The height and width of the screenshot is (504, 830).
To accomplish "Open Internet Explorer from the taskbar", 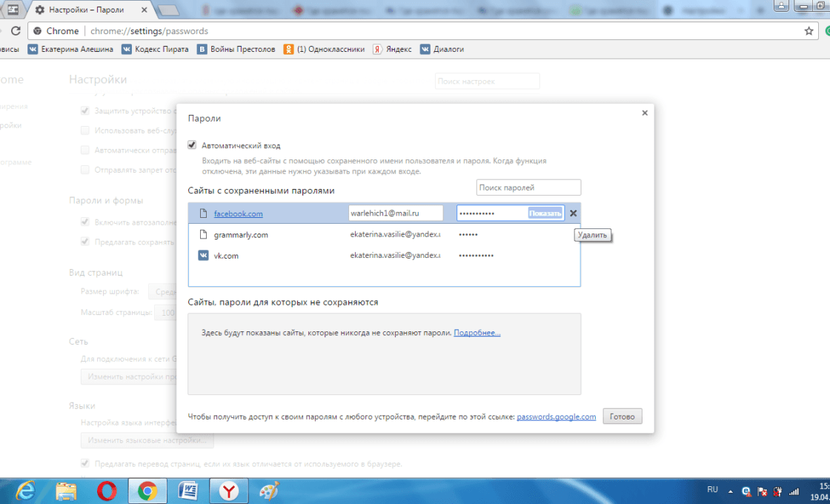I will (26, 491).
